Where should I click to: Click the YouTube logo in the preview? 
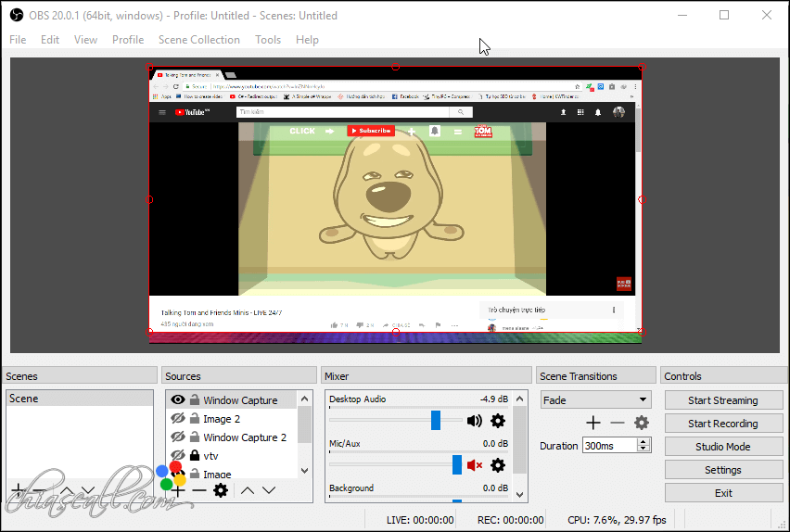[x=192, y=112]
